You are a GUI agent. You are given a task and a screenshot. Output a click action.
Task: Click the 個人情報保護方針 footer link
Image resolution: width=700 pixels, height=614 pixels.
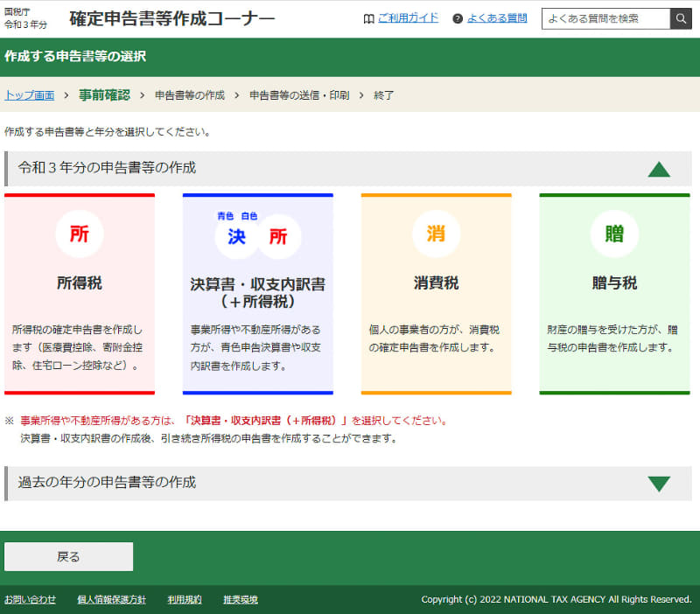(112, 600)
